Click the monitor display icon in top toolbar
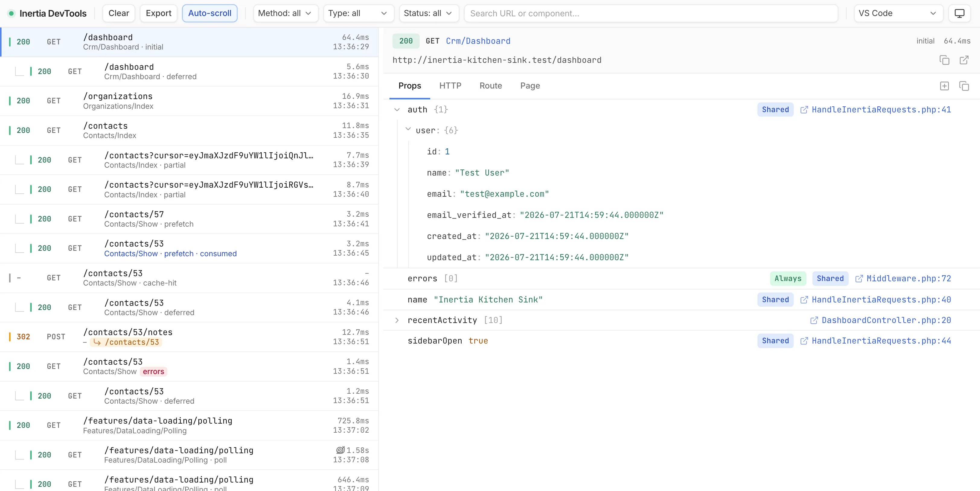The width and height of the screenshot is (980, 491). pyautogui.click(x=959, y=13)
